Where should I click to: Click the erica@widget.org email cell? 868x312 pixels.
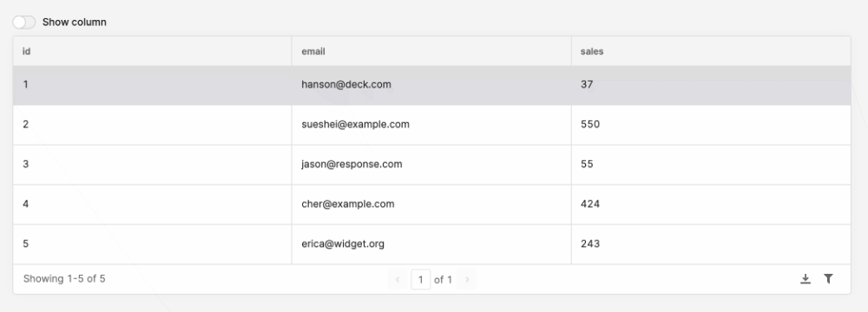(x=431, y=244)
